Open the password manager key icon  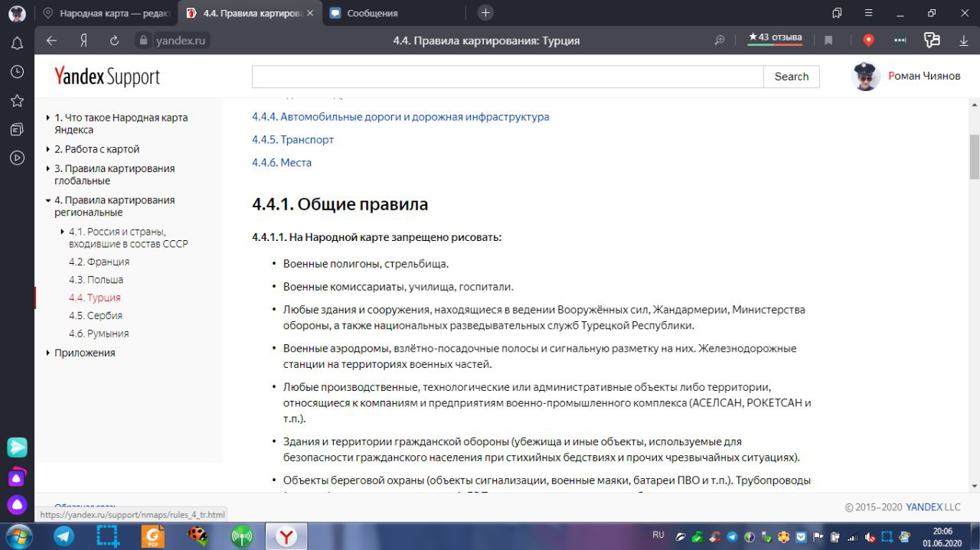pyautogui.click(x=932, y=41)
